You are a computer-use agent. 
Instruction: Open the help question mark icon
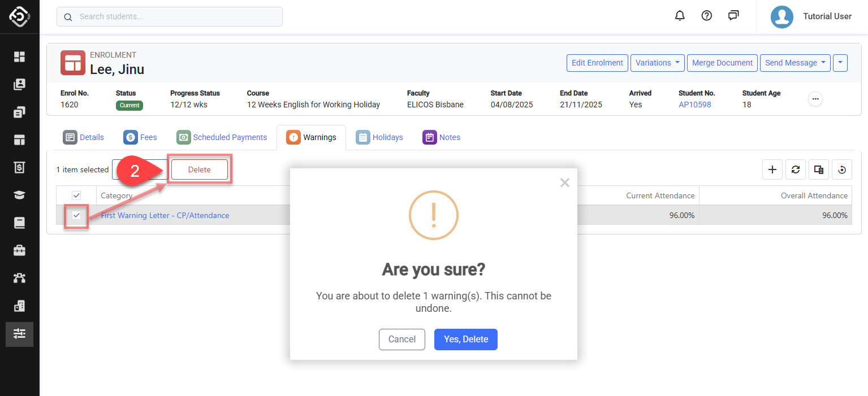click(x=706, y=16)
